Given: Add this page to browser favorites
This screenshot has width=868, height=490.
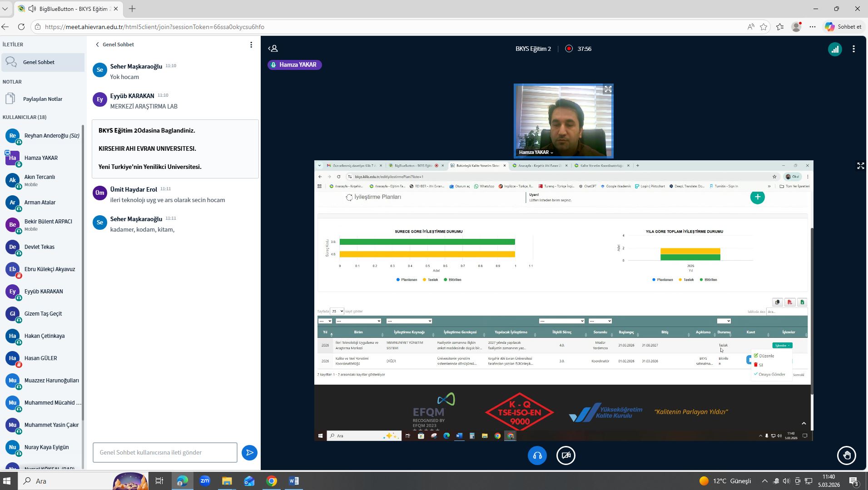Looking at the screenshot, I should pyautogui.click(x=764, y=27).
